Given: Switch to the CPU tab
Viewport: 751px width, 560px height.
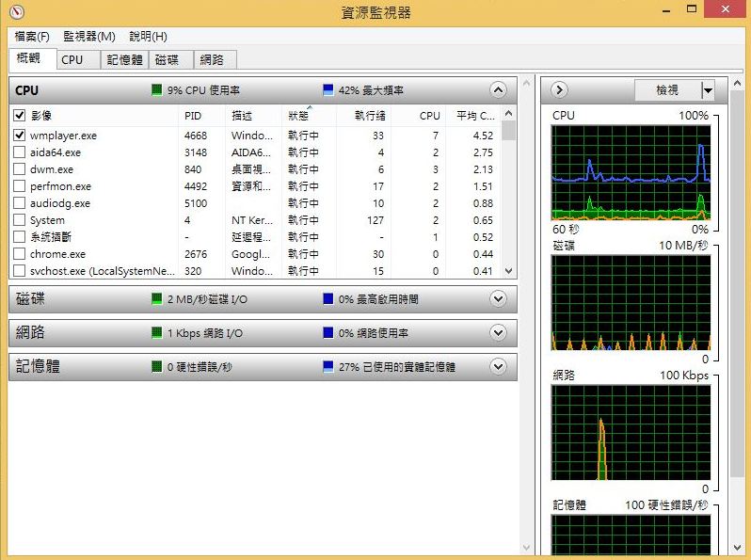Looking at the screenshot, I should click(78, 60).
